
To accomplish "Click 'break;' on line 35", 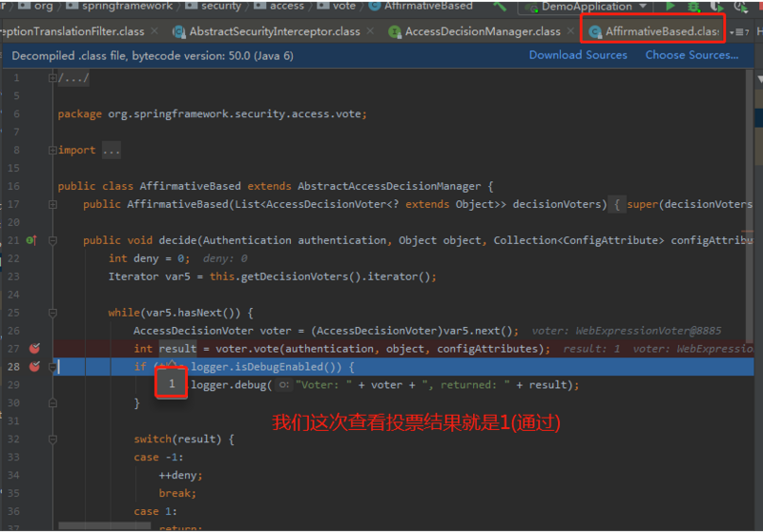I will 177,494.
